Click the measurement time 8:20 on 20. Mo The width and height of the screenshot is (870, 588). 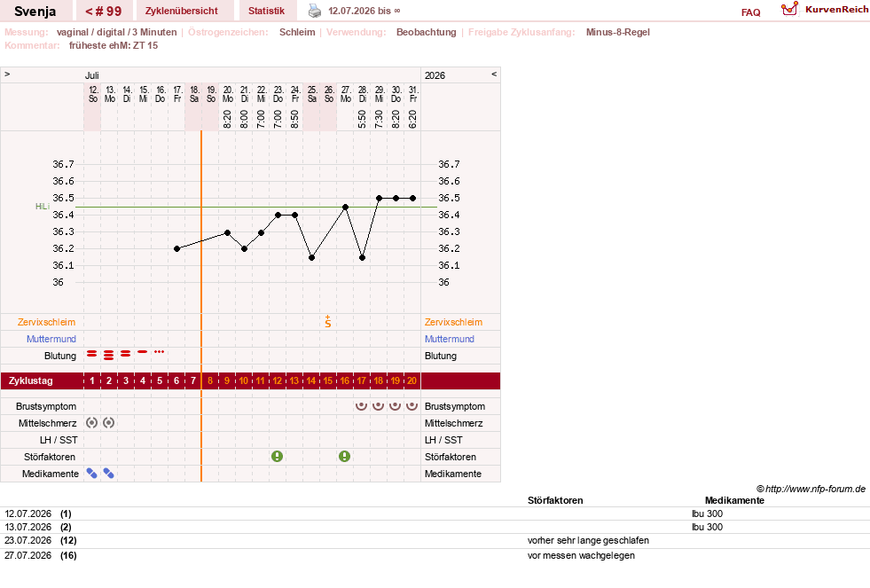228,119
